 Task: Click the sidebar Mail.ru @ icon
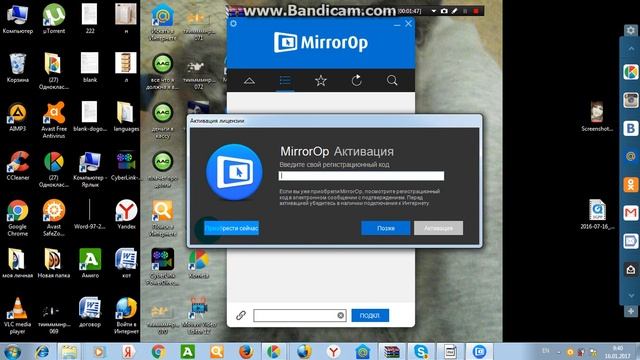(631, 156)
